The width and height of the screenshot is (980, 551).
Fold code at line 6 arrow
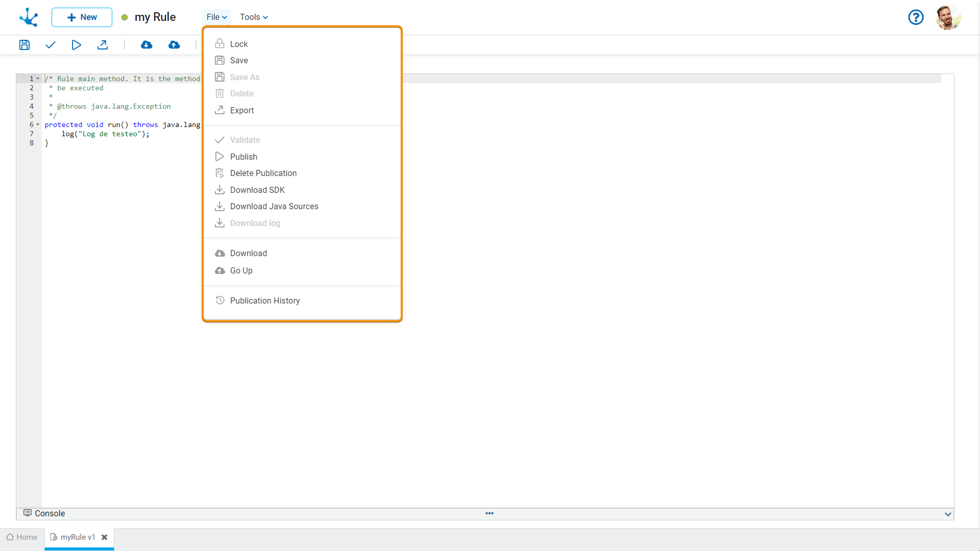point(38,125)
